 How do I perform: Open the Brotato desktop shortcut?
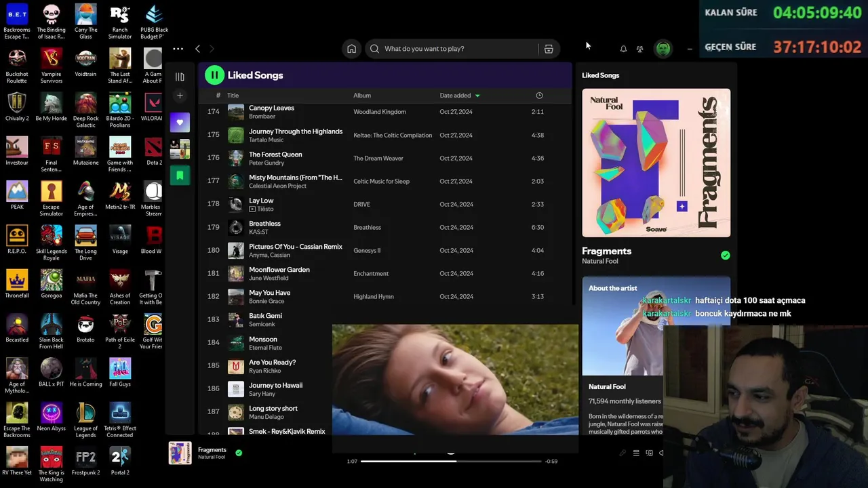(85, 328)
